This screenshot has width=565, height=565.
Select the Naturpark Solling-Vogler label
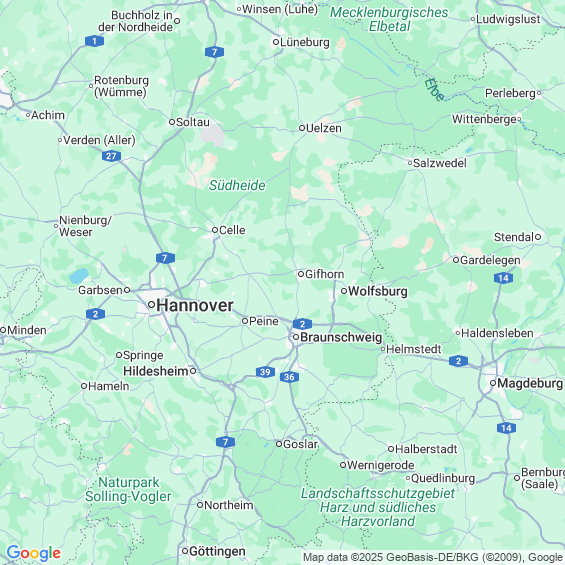pos(128,489)
